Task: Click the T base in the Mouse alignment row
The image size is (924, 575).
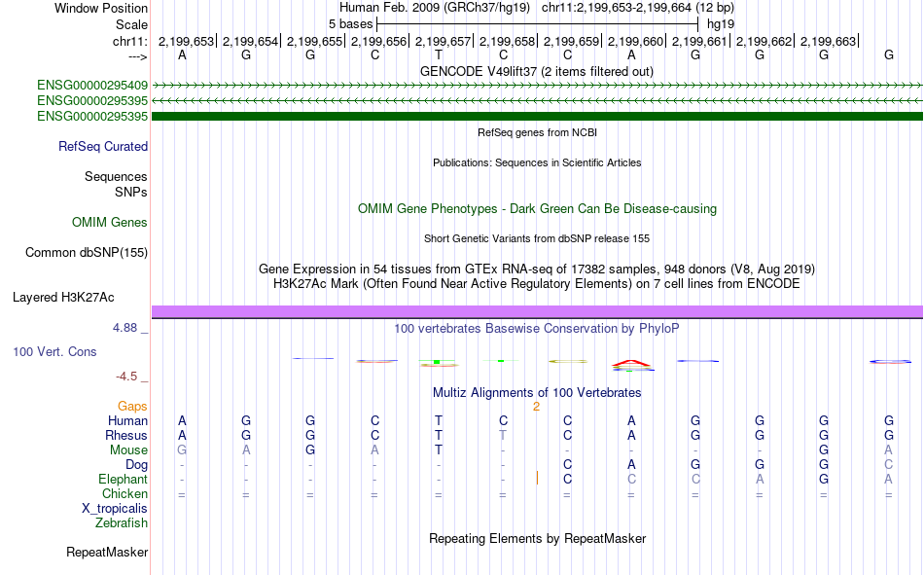Action: click(x=439, y=449)
